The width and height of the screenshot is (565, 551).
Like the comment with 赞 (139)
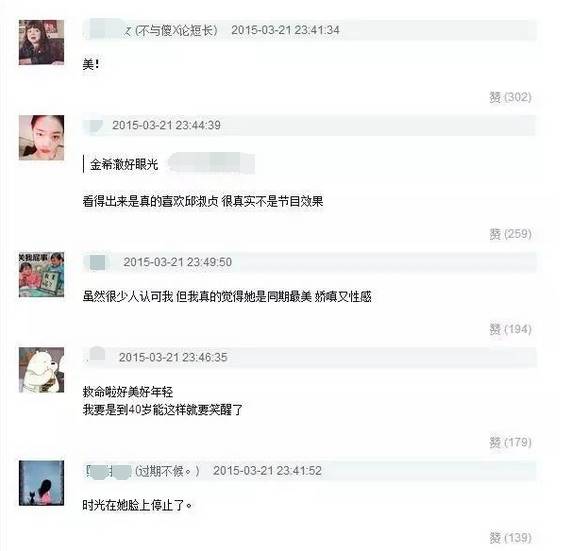(510, 538)
